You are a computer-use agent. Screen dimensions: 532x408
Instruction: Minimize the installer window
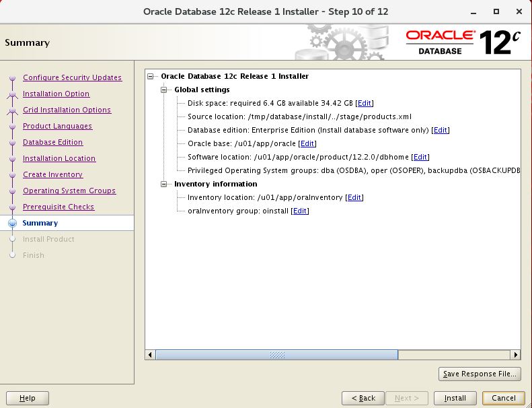(x=473, y=12)
